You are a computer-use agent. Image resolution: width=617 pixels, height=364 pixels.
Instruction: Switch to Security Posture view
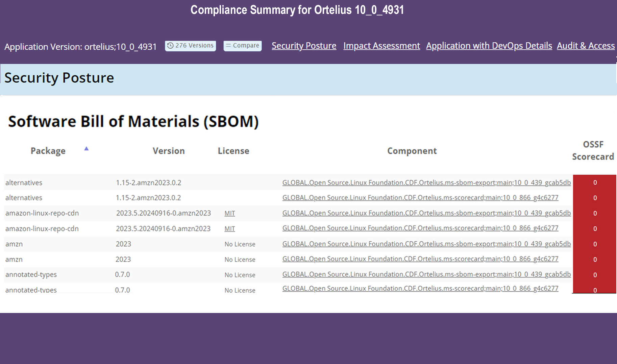click(x=304, y=46)
